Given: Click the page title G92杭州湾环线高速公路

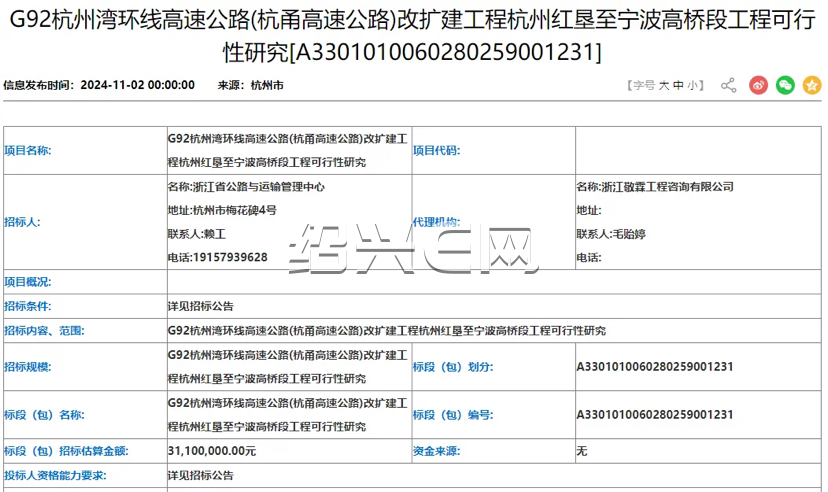Looking at the screenshot, I should 412,36.
